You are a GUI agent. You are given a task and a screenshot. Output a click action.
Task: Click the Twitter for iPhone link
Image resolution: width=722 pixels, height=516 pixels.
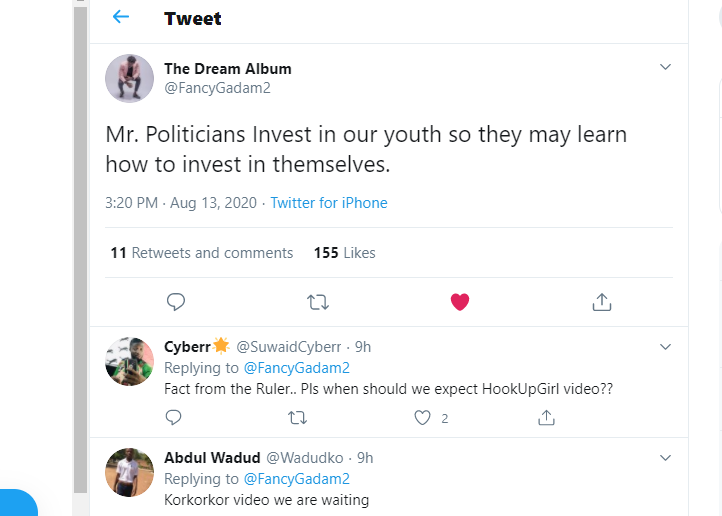329,202
